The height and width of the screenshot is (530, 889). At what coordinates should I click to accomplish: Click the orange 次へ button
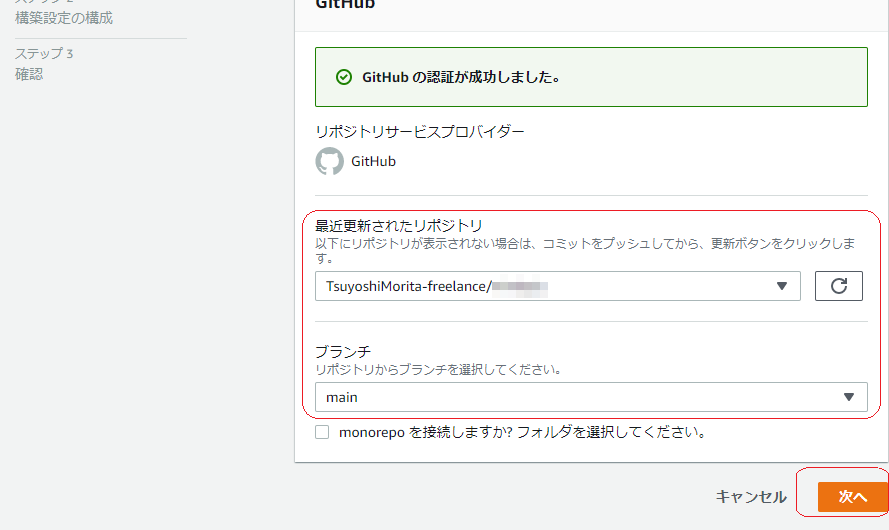point(853,497)
